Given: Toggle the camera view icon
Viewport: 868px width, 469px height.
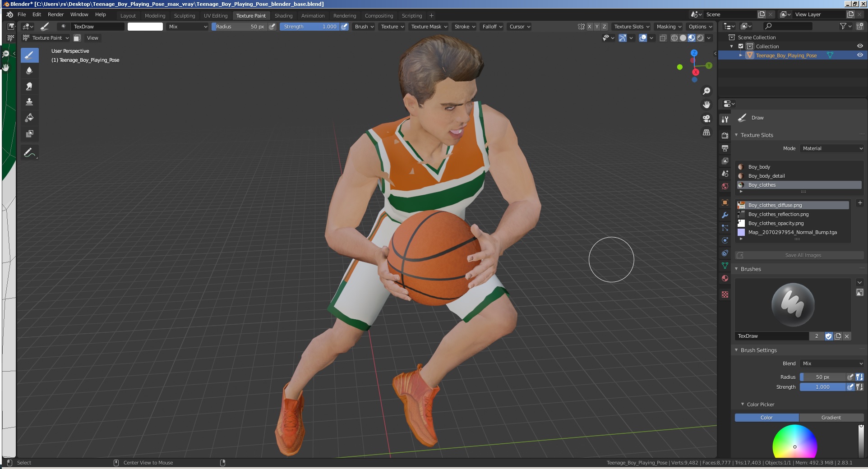Looking at the screenshot, I should 706,119.
